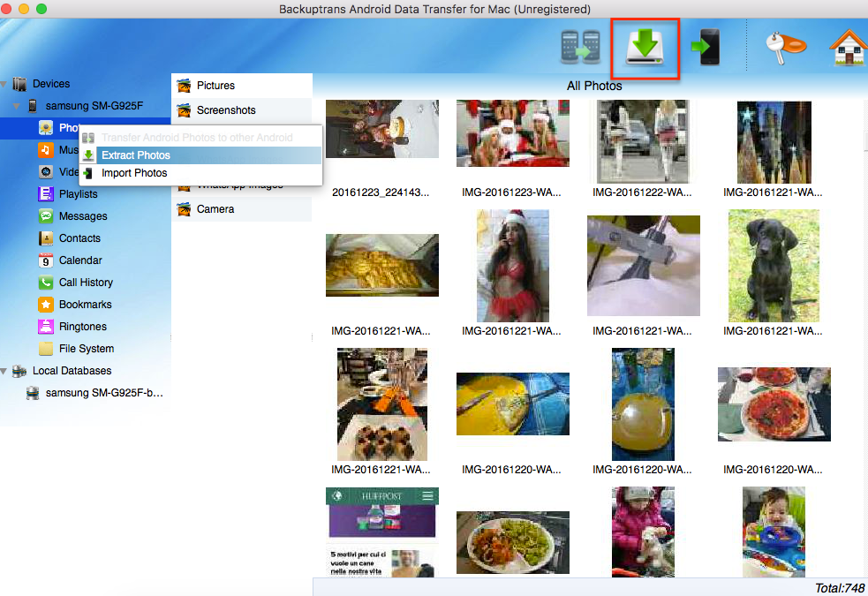The image size is (868, 596).
Task: Open the pink Ringtones icon
Action: click(x=46, y=327)
